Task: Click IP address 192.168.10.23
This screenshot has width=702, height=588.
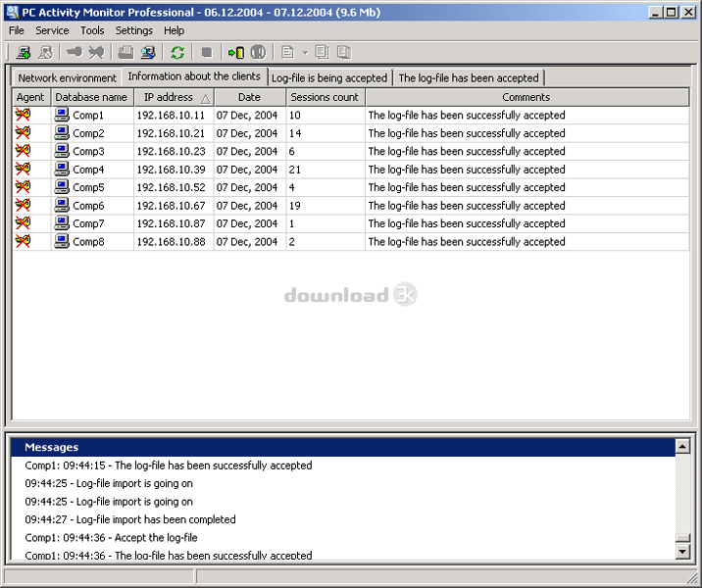Action: pos(171,151)
